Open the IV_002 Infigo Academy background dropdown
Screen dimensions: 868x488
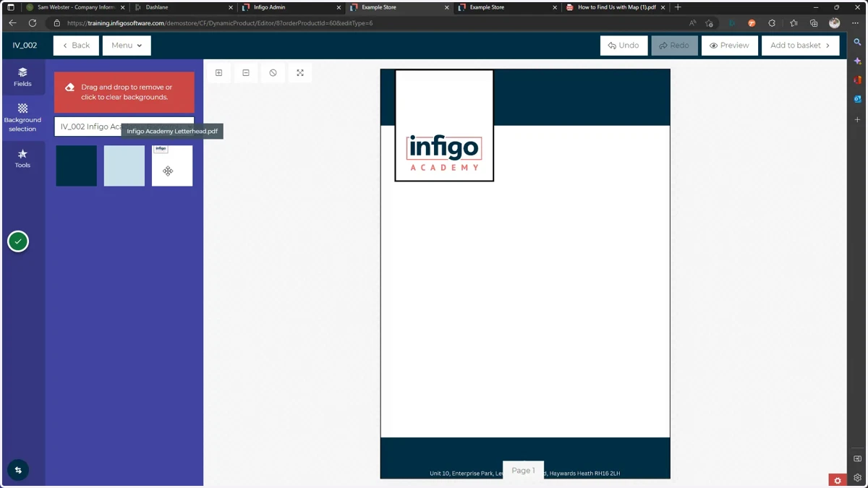(124, 127)
